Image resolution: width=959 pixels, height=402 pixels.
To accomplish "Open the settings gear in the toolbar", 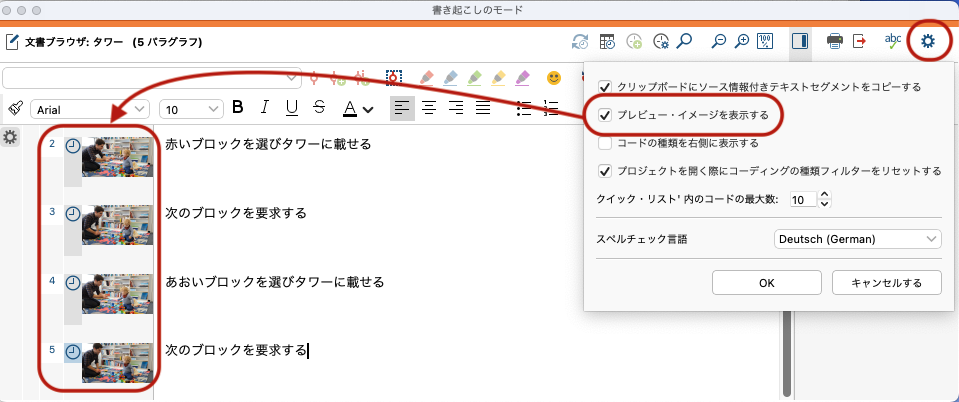I will click(x=928, y=42).
